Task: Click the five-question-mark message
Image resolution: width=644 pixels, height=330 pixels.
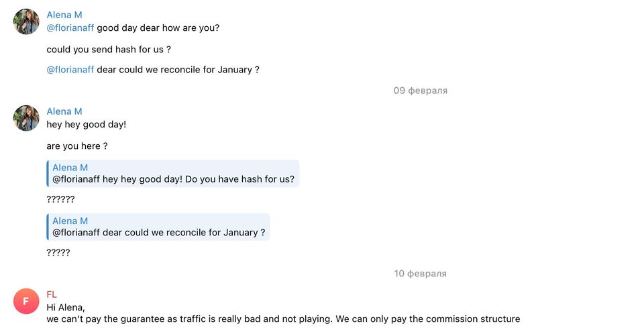Action: point(58,253)
